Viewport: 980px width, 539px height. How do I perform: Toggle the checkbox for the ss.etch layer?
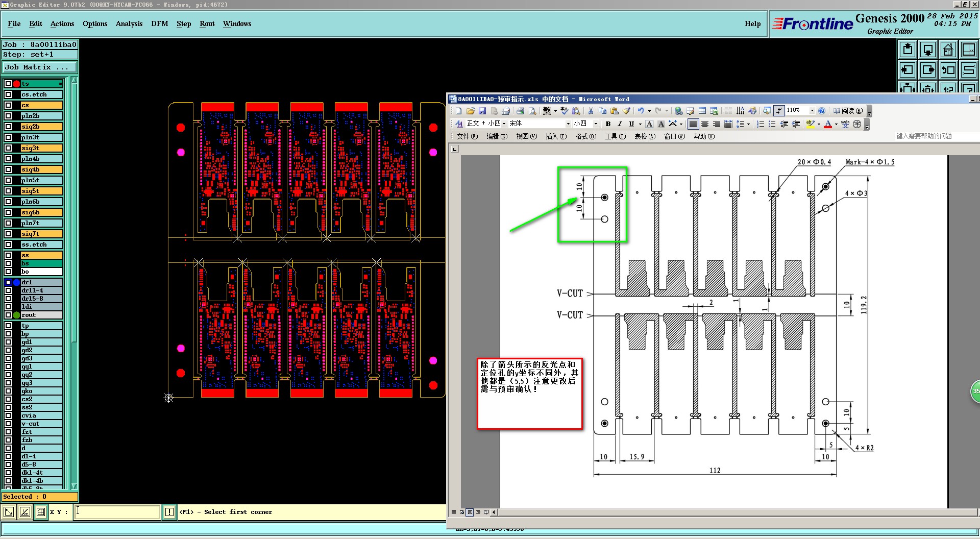click(8, 244)
